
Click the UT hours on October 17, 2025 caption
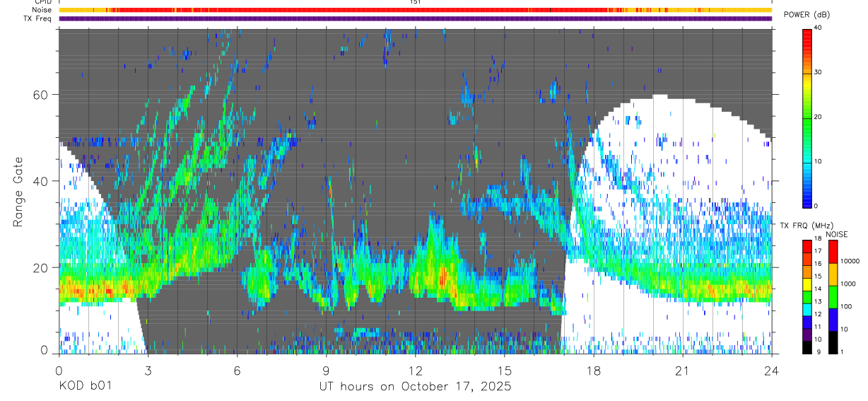(415, 387)
